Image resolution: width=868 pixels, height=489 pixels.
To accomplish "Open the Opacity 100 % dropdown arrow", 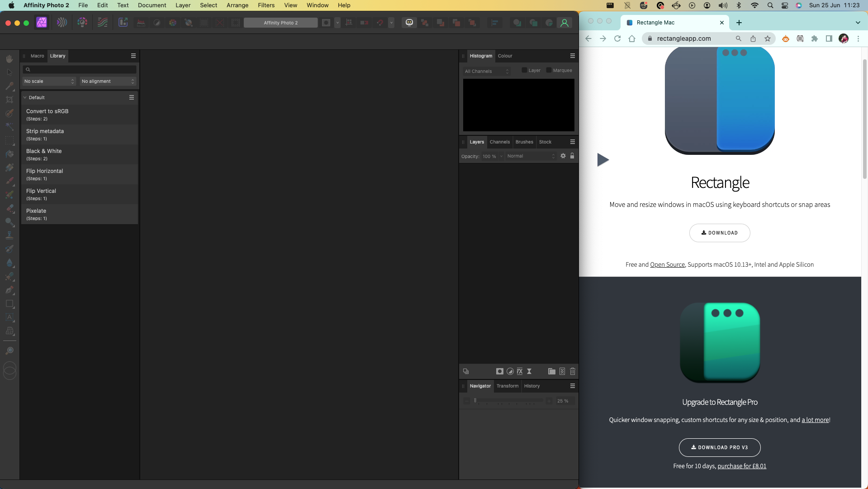I will pos(501,156).
